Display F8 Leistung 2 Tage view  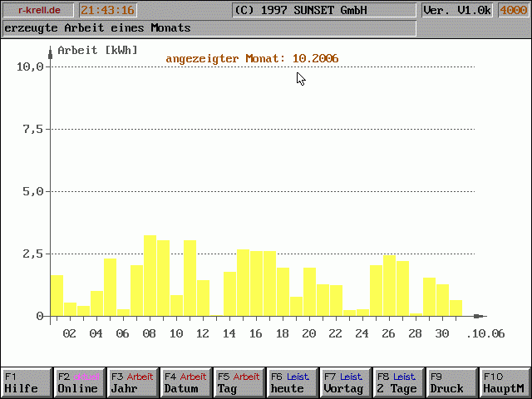click(397, 382)
